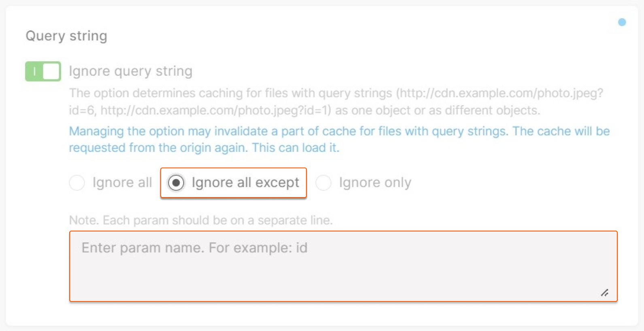Click the "Enter param name" placeholder text
Screen dimensions: 644x331
tap(194, 248)
